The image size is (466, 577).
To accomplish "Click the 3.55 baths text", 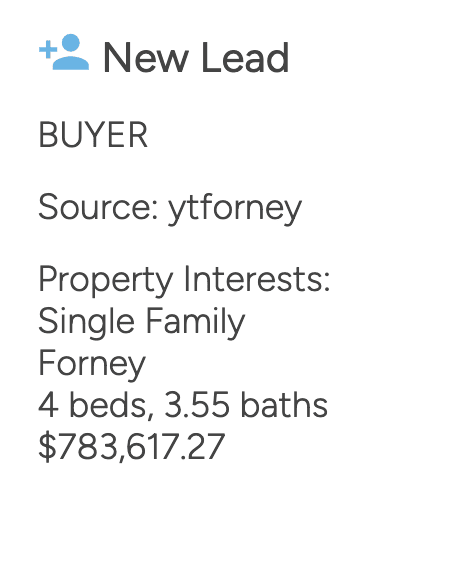I will pyautogui.click(x=246, y=405).
